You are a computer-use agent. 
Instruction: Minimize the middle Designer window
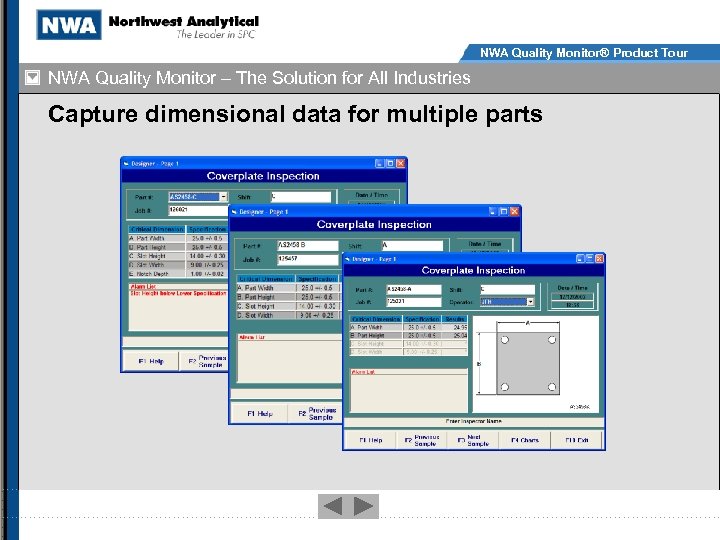[493, 211]
